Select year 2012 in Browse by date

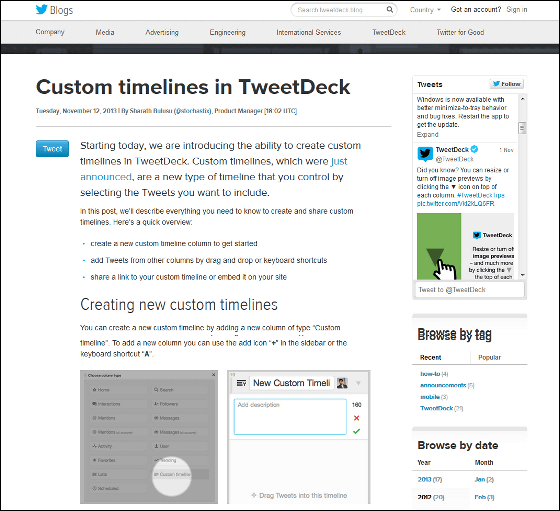click(425, 497)
